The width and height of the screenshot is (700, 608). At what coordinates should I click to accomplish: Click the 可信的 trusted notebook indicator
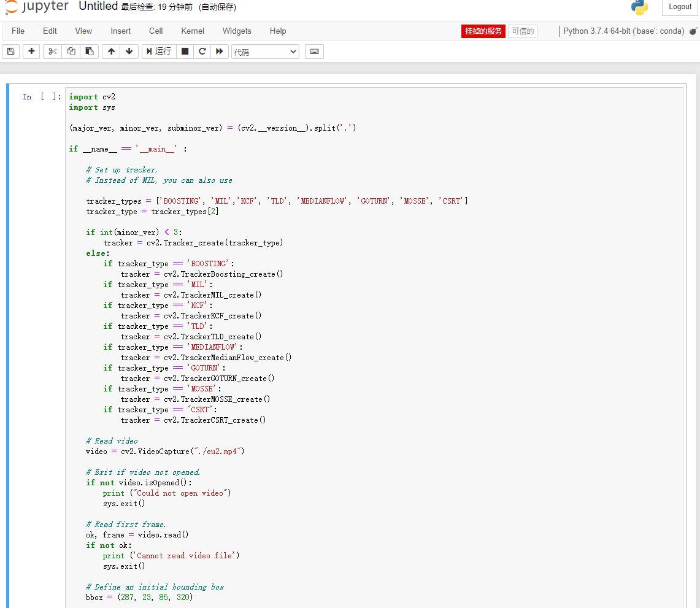click(522, 31)
